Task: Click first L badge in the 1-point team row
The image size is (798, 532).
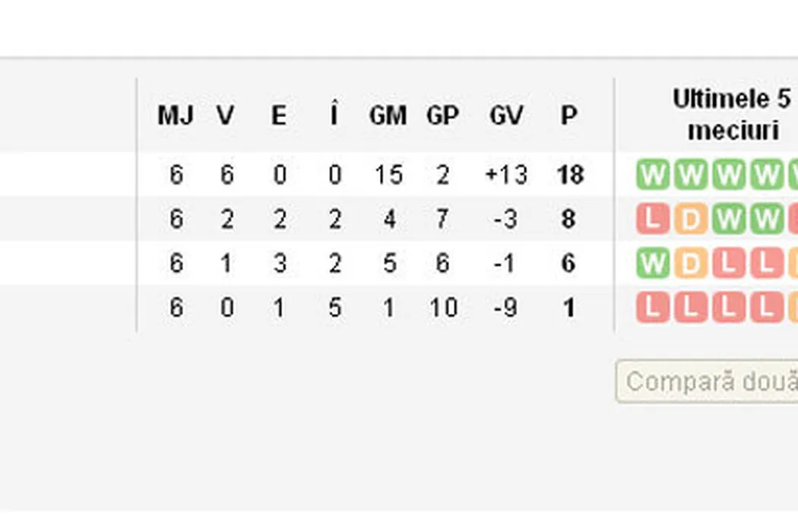Action: point(651,308)
